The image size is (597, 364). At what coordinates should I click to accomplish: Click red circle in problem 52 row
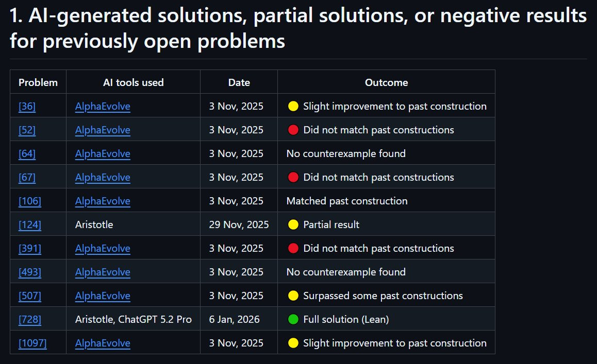[293, 130]
